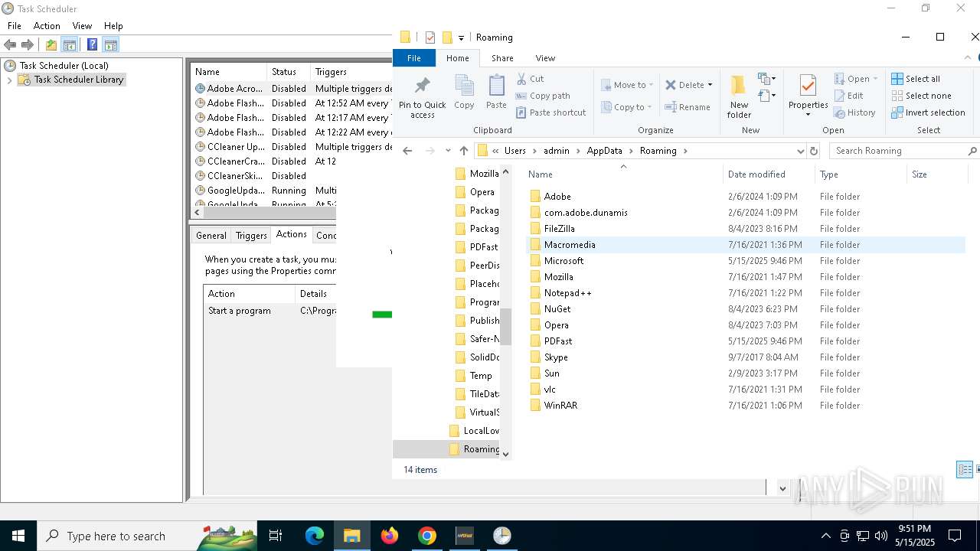Screen dimensions: 980x551
Task: Click Explorer Back arrow navigation button
Action: [407, 151]
